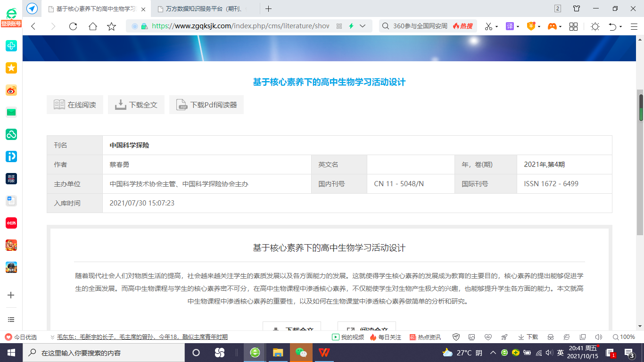The image size is (644, 362).
Task: Click the orange shield wallet icon
Action: point(531,26)
